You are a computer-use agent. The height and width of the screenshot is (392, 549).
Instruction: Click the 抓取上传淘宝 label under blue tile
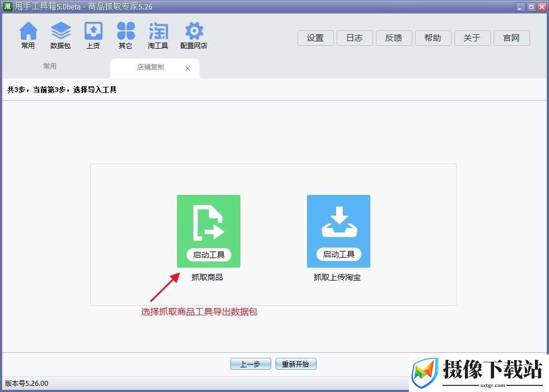[337, 278]
